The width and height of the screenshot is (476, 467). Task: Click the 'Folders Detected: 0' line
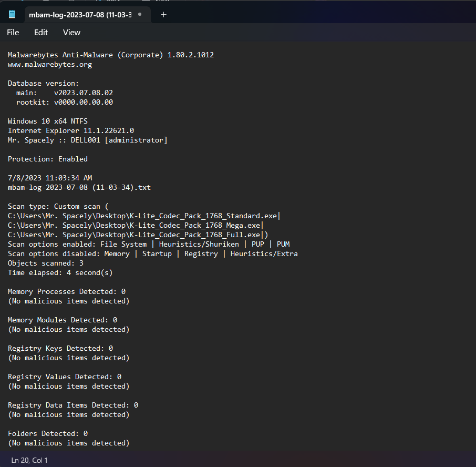pos(48,433)
